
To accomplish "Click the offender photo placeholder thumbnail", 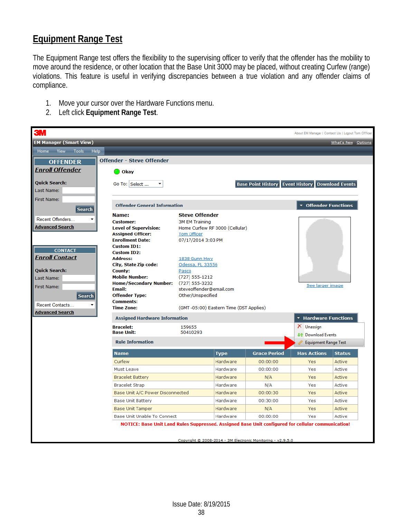I will point(325,249).
